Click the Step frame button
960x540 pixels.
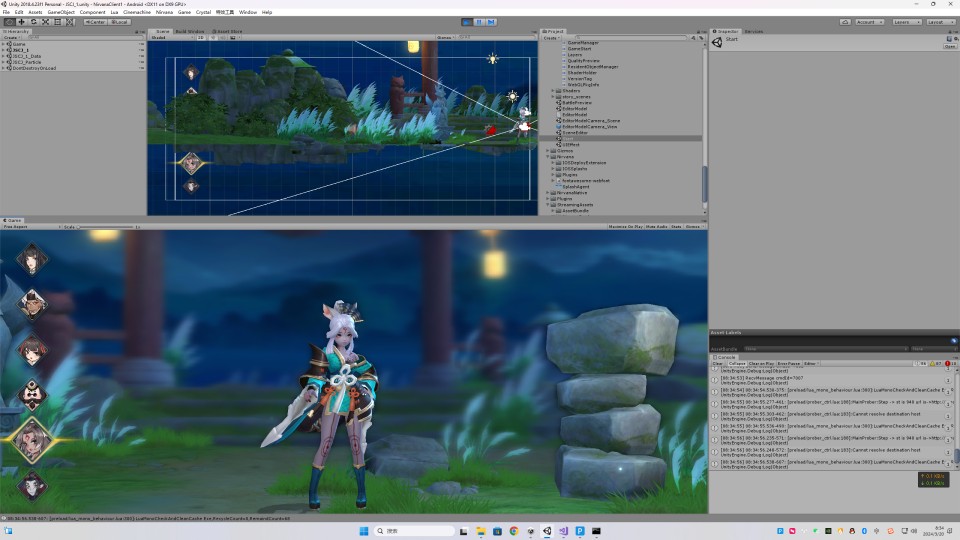[x=491, y=21]
